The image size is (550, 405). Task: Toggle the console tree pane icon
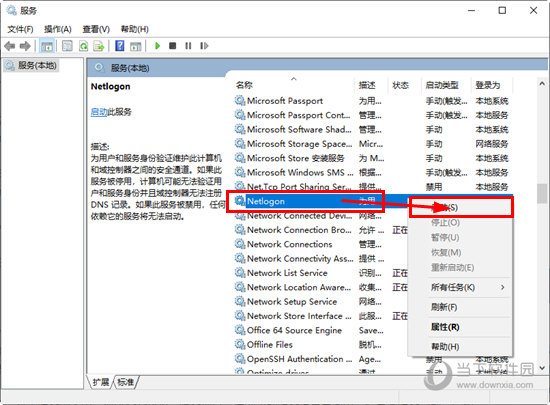[x=47, y=46]
